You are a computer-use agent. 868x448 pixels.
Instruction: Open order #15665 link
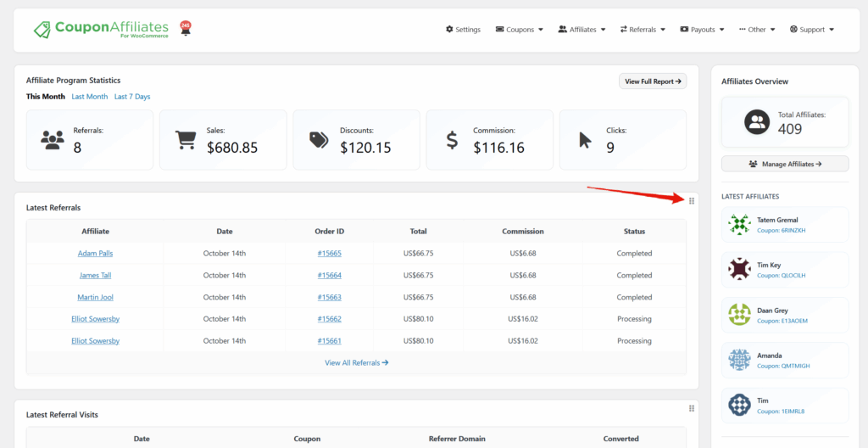coord(329,254)
